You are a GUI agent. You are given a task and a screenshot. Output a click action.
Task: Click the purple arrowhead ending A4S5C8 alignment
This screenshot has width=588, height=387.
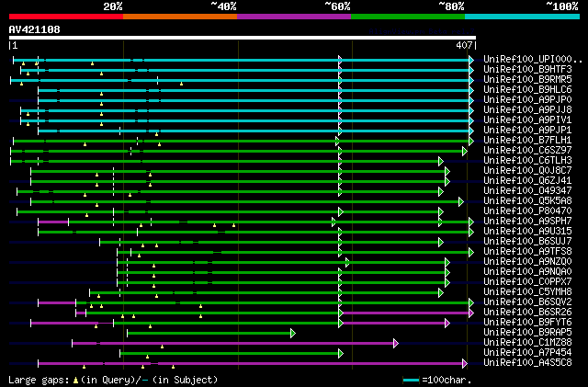point(465,364)
